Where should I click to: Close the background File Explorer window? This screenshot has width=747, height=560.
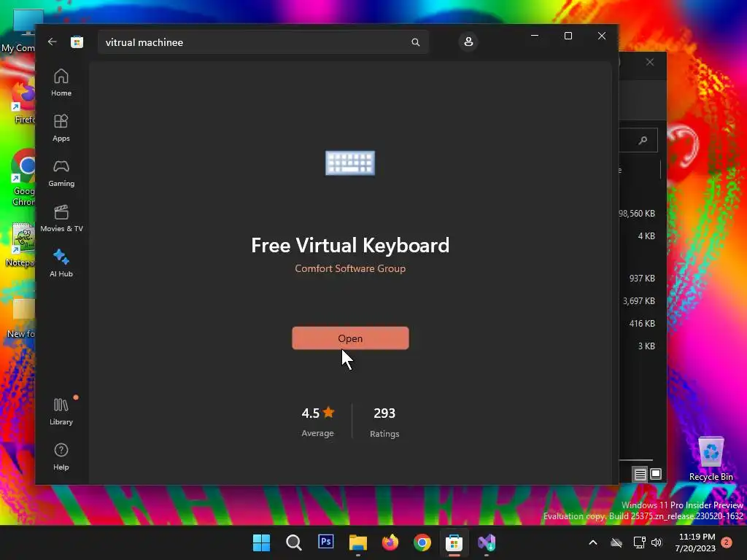click(x=650, y=62)
